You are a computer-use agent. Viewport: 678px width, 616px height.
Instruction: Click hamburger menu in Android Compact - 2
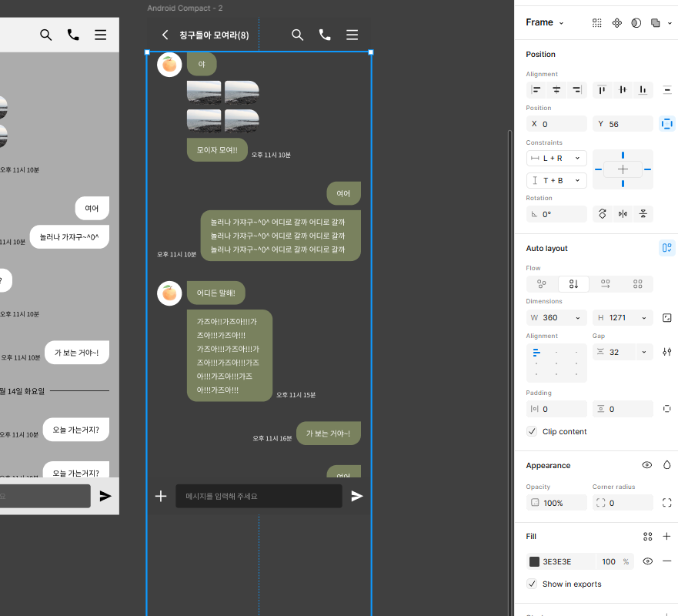pos(352,35)
